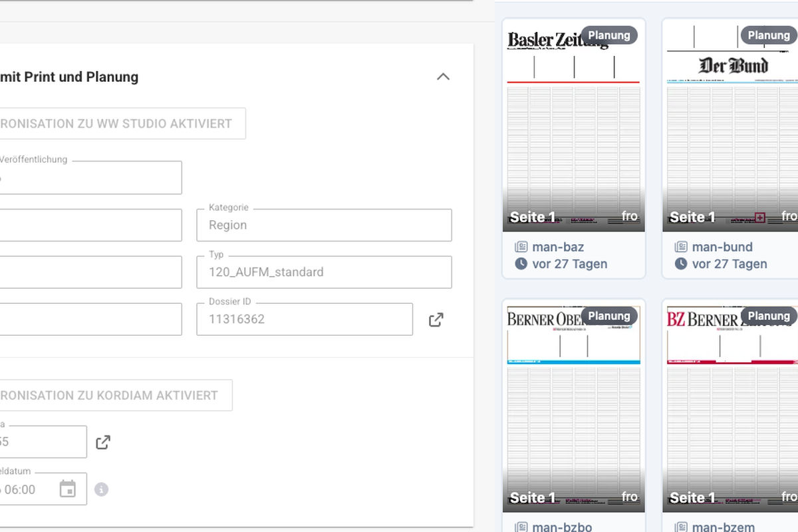Image resolution: width=798 pixels, height=532 pixels.
Task: Open external link below Kordiam button
Action: 103,442
